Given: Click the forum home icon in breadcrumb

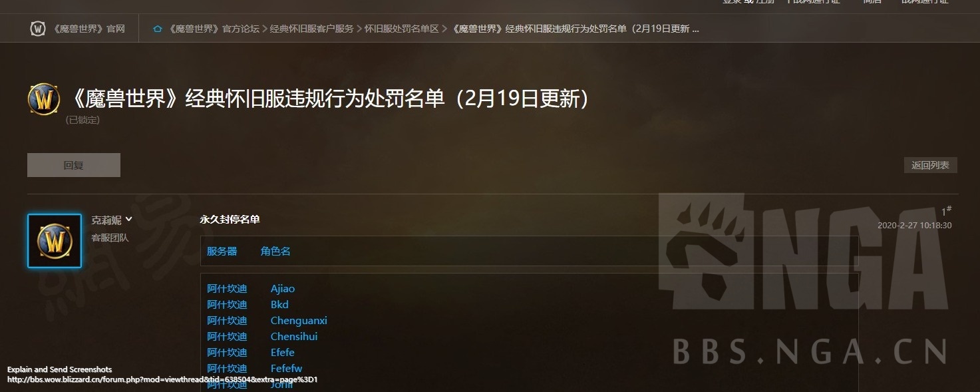Looking at the screenshot, I should click(x=158, y=29).
